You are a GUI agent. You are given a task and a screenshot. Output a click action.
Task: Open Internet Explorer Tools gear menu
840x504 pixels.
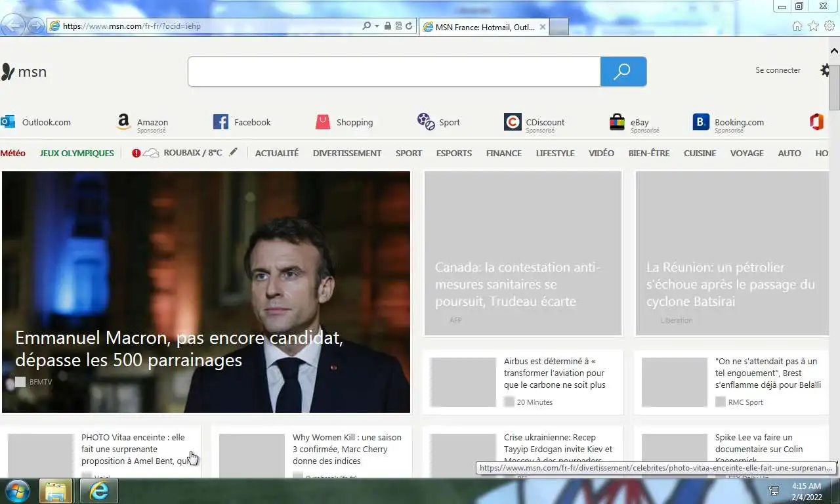(829, 26)
